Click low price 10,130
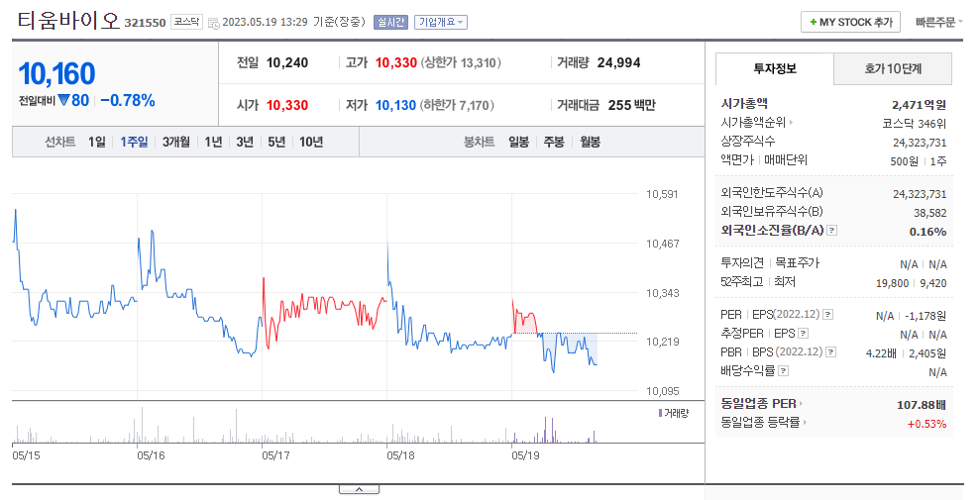Screen dimensions: 980x500 coord(395,106)
